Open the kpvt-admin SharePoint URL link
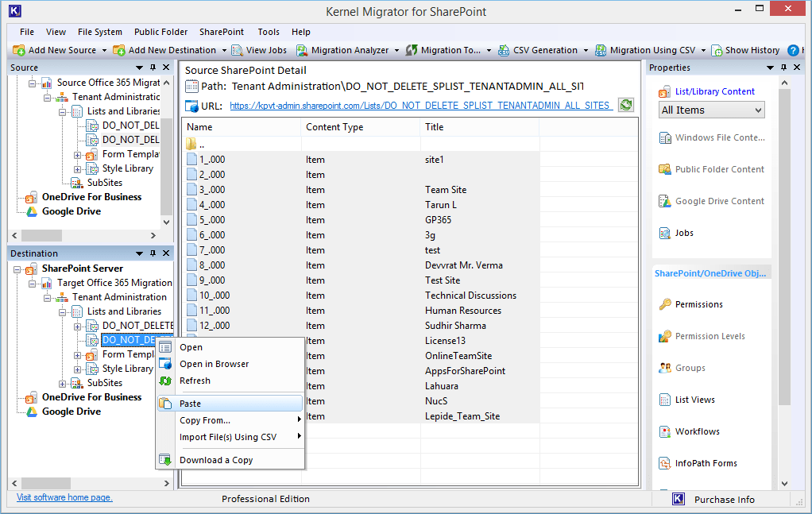 420,106
